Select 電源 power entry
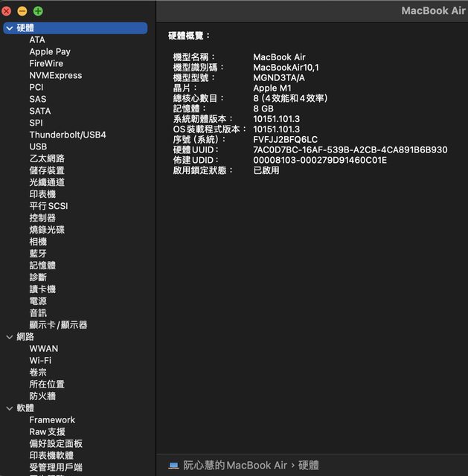Image resolution: width=468 pixels, height=476 pixels. point(38,301)
